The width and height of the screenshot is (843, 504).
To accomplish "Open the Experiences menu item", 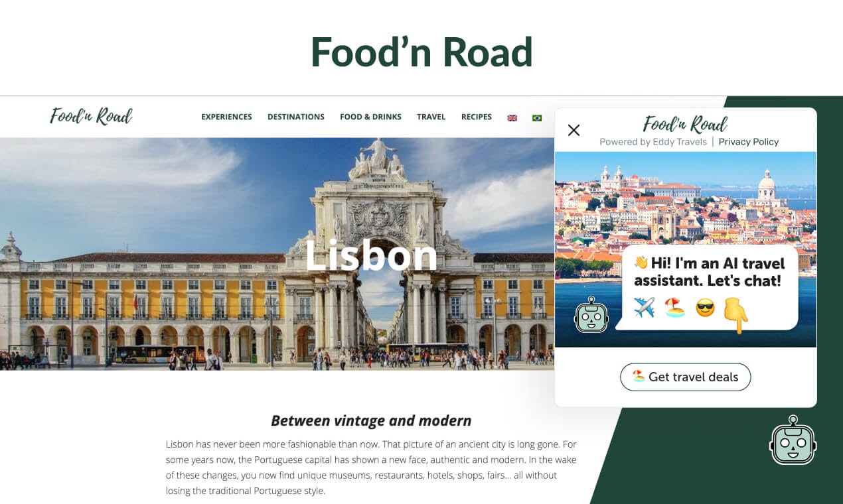I will [226, 117].
